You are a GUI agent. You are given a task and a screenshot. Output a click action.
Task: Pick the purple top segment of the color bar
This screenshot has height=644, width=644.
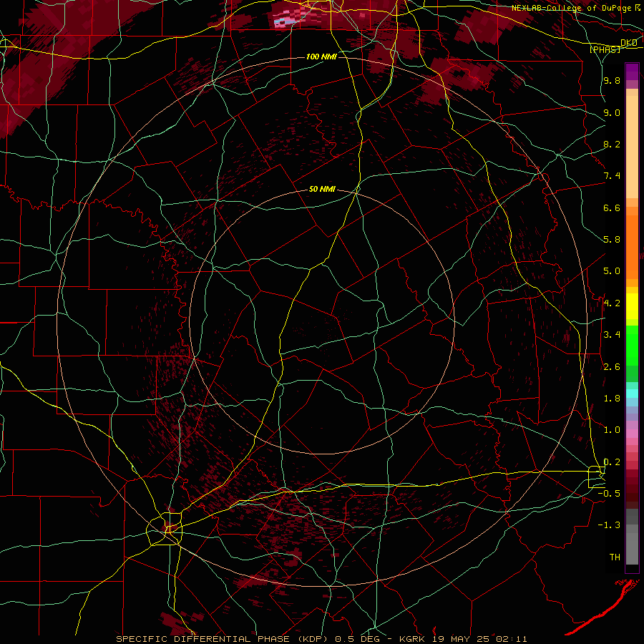click(x=632, y=72)
